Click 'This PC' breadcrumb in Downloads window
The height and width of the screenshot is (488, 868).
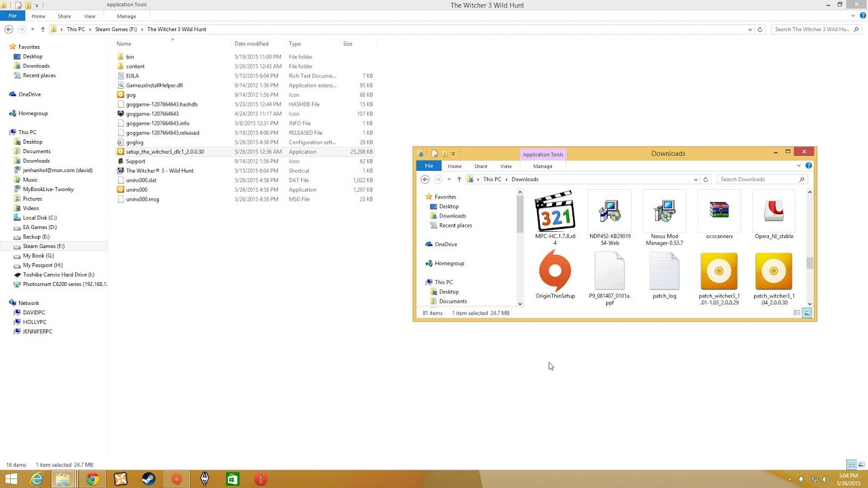[x=492, y=180]
